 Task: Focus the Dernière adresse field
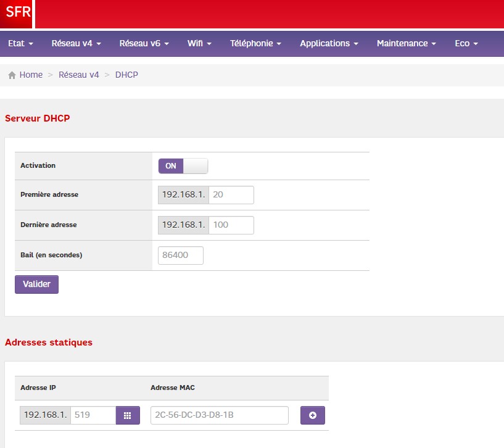click(x=231, y=225)
